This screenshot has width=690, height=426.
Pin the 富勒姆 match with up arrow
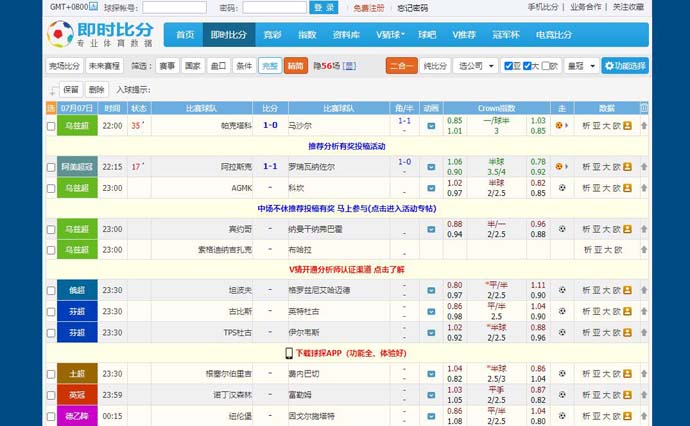coord(644,395)
